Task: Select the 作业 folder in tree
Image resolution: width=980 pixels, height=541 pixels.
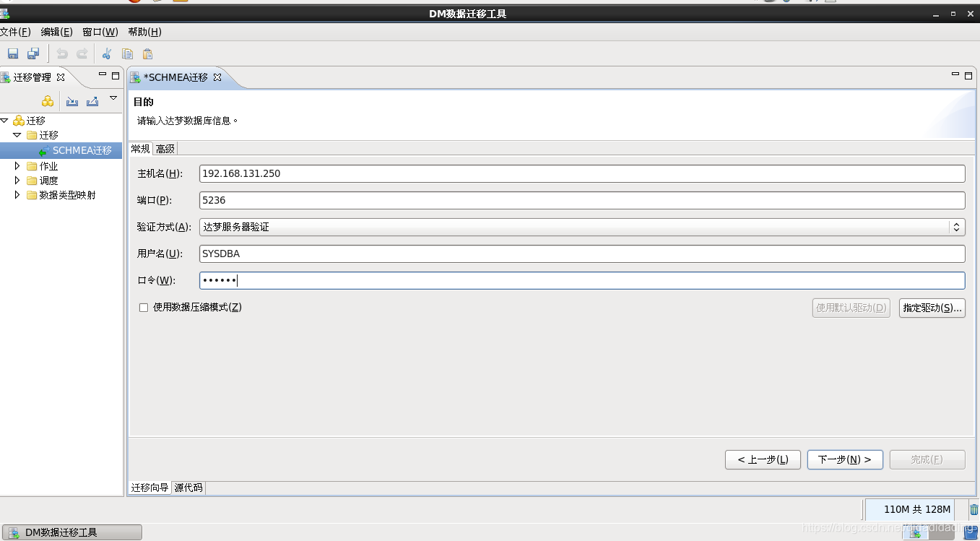Action: [x=48, y=166]
